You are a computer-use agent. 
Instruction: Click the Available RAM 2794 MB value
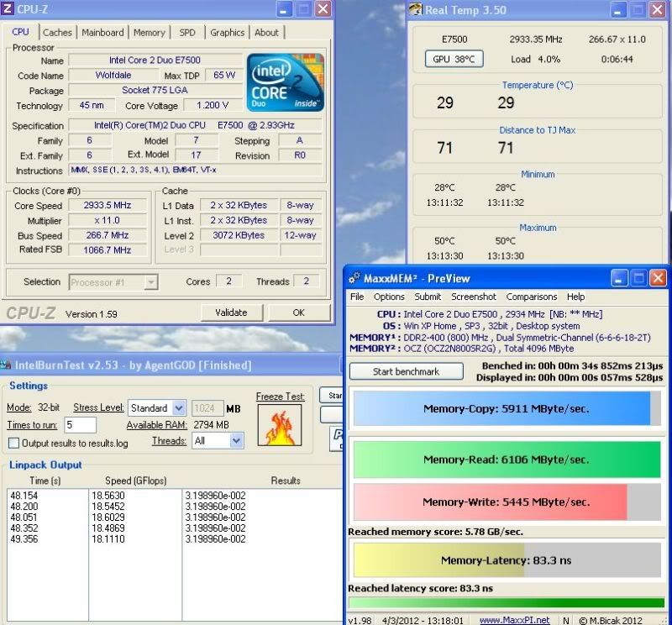[x=211, y=425]
